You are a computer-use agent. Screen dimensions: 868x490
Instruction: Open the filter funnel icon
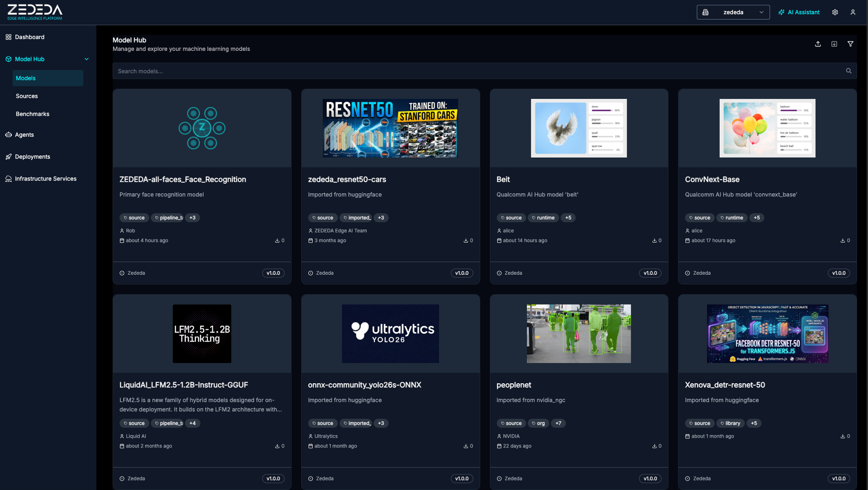tap(850, 44)
